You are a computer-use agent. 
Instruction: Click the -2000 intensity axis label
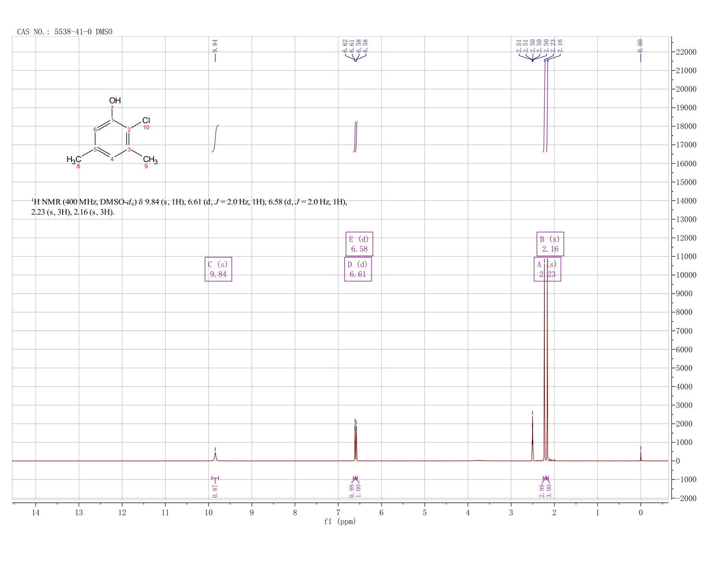(x=686, y=498)
